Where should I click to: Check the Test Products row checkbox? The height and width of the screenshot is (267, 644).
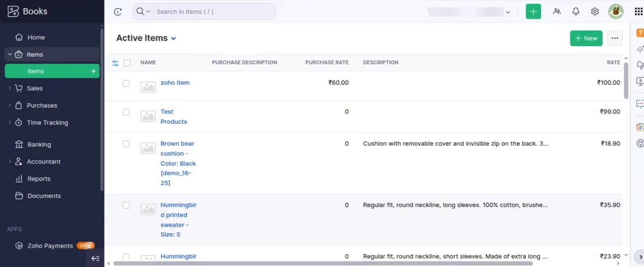(126, 112)
